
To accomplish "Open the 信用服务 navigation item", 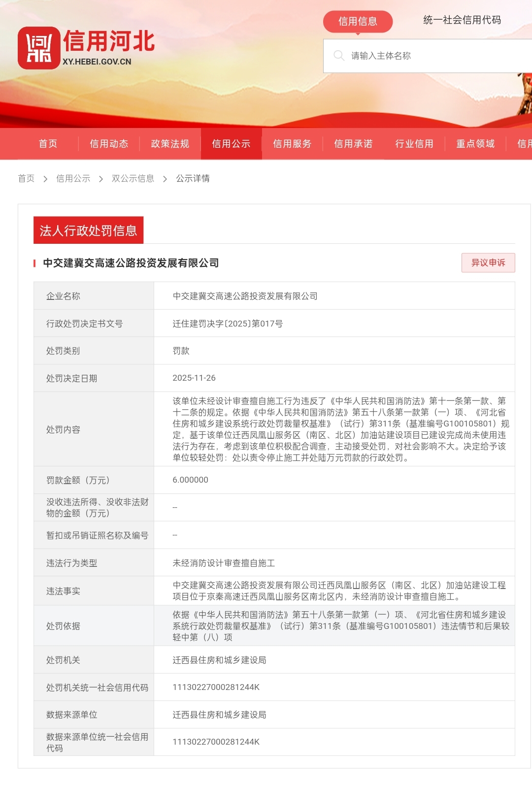I will point(292,144).
